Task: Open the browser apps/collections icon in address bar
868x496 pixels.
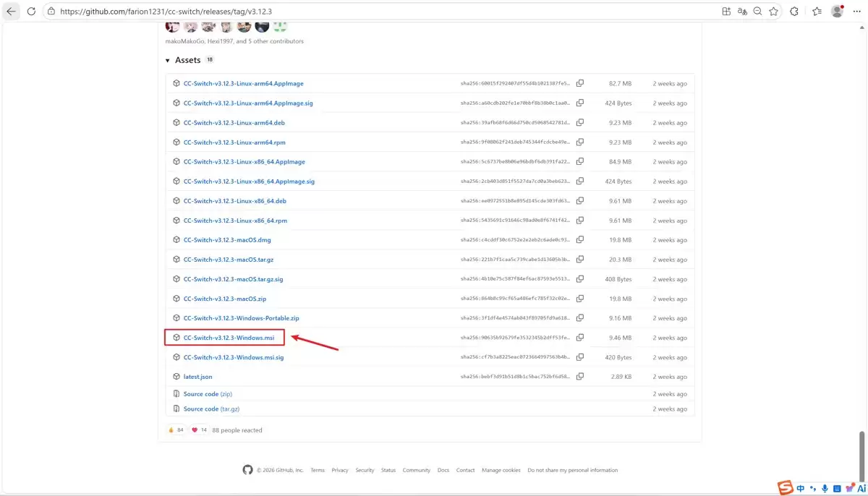Action: [726, 12]
